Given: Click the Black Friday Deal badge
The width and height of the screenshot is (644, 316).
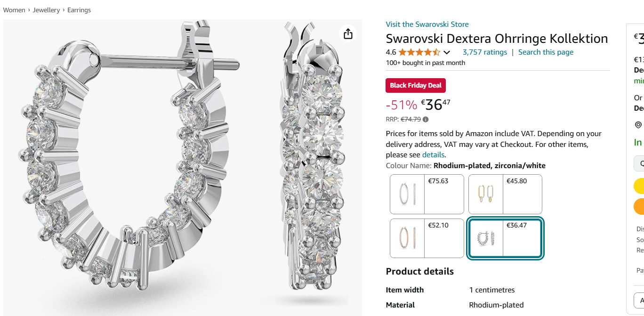Looking at the screenshot, I should pyautogui.click(x=415, y=85).
